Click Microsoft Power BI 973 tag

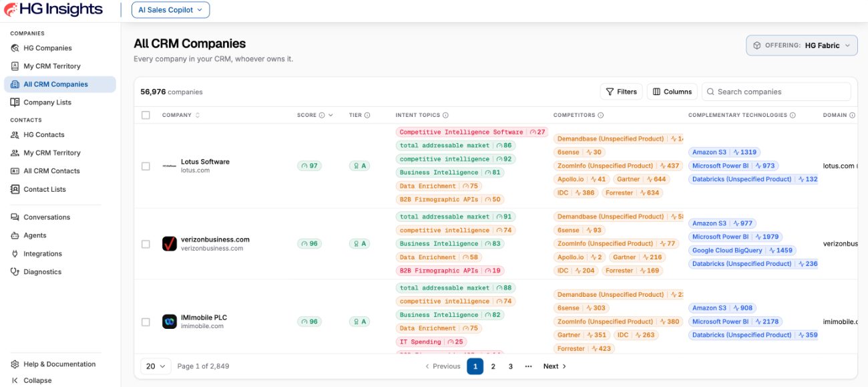733,166
